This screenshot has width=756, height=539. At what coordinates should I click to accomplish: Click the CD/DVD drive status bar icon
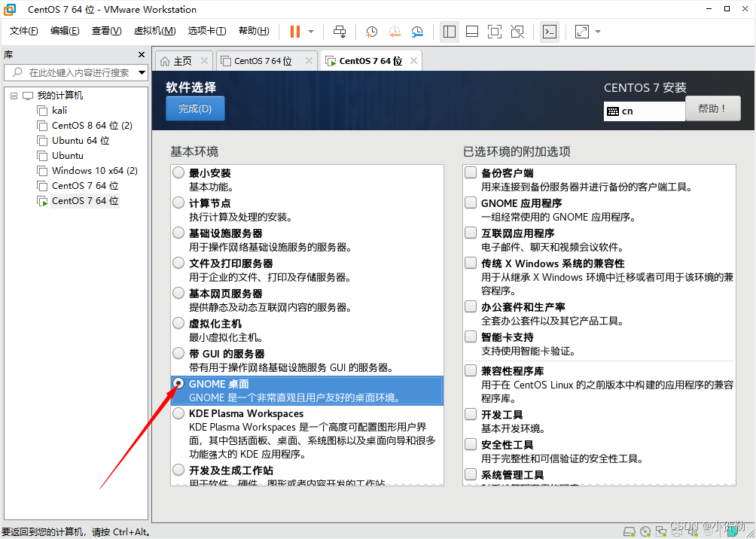645,532
